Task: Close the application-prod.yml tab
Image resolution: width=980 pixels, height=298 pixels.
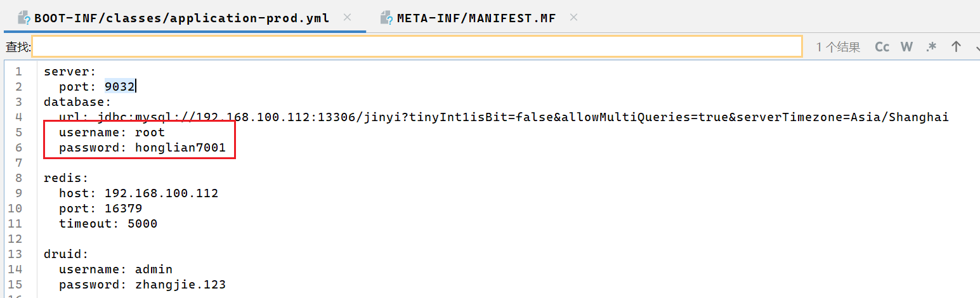Action: tap(347, 18)
